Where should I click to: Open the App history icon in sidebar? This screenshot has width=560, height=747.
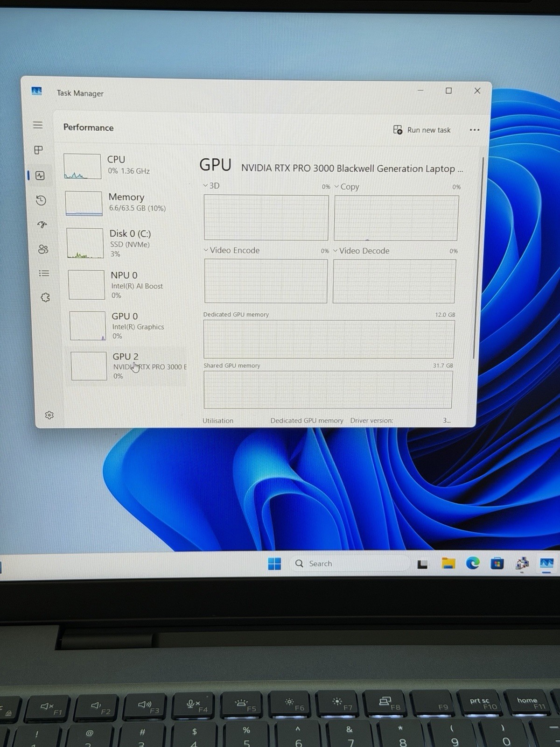[41, 200]
